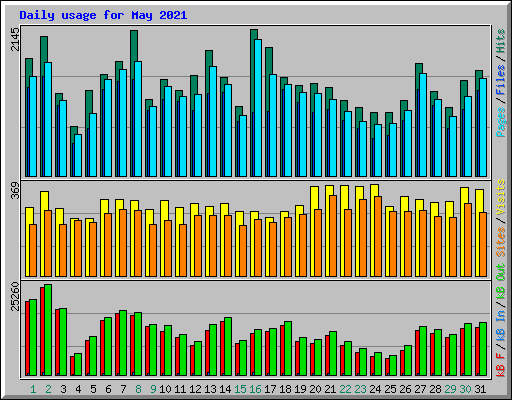Select day 18 on the x-axis
The width and height of the screenshot is (512, 400).
[285, 389]
